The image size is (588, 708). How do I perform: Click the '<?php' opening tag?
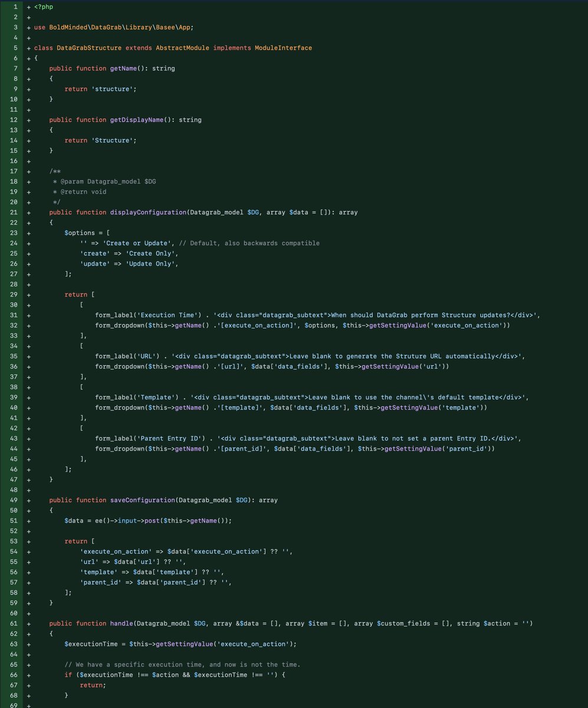[44, 6]
